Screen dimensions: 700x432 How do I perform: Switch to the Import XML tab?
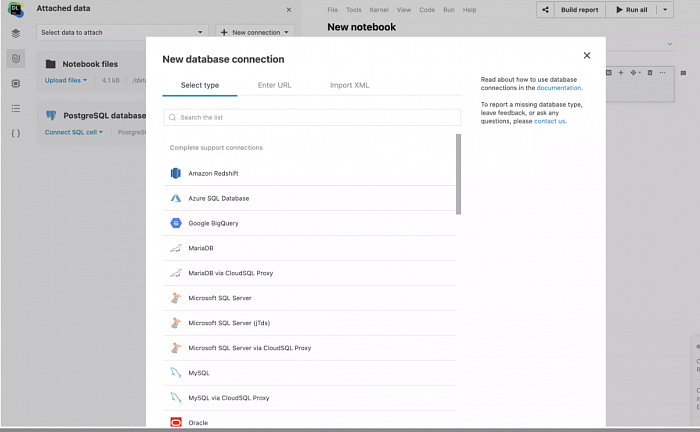pyautogui.click(x=350, y=85)
